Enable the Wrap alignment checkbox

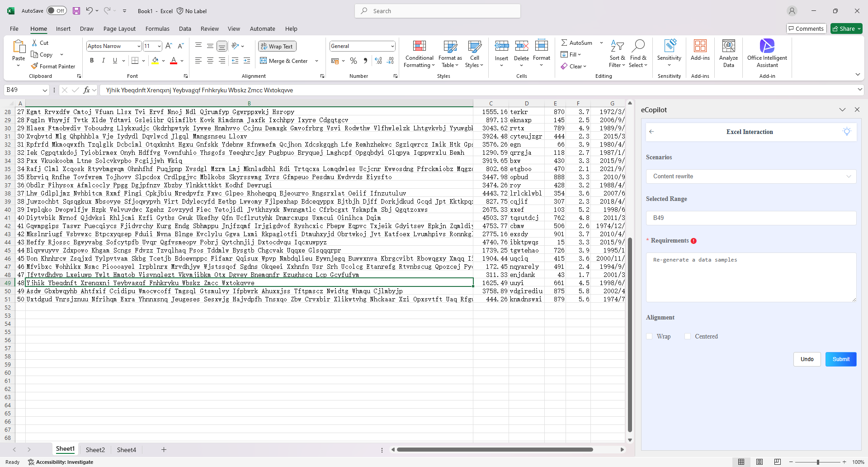click(650, 336)
